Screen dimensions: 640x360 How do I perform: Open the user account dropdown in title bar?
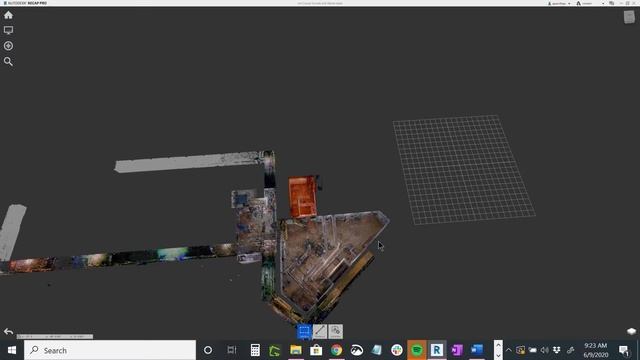(x=559, y=3)
